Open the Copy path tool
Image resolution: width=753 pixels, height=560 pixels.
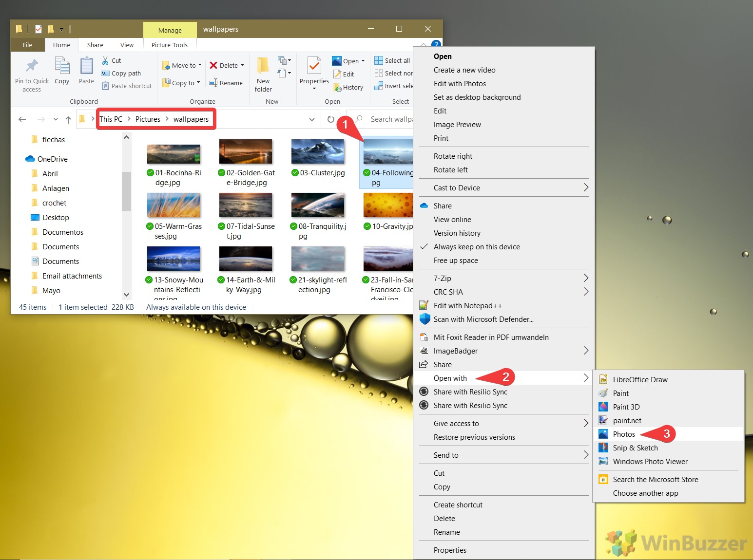(x=121, y=73)
